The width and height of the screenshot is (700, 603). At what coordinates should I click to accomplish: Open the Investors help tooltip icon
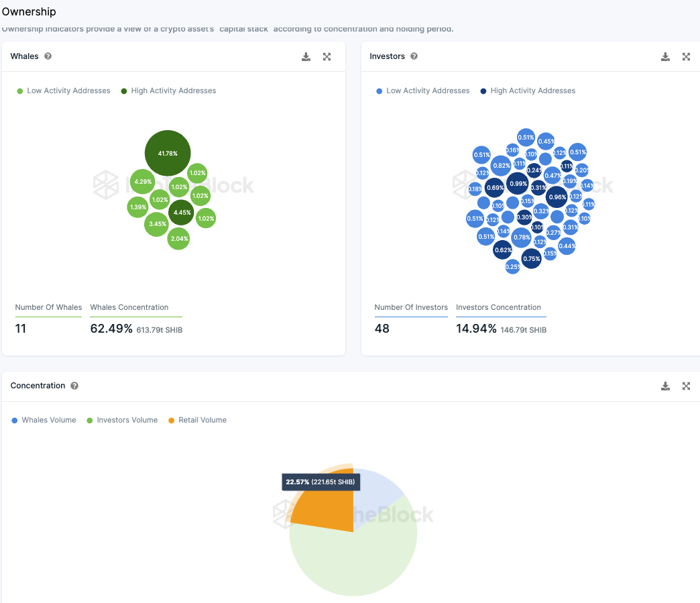[x=414, y=56]
